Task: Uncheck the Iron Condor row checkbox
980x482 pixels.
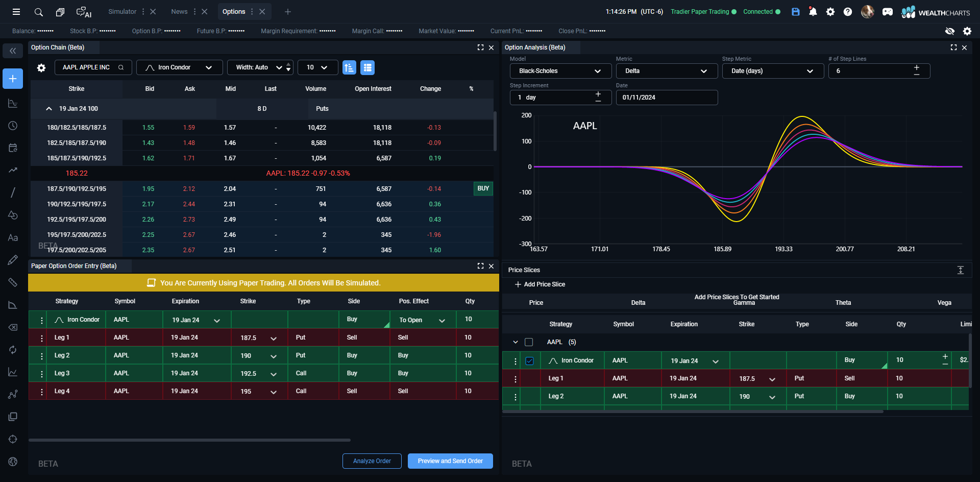Action: click(x=530, y=360)
